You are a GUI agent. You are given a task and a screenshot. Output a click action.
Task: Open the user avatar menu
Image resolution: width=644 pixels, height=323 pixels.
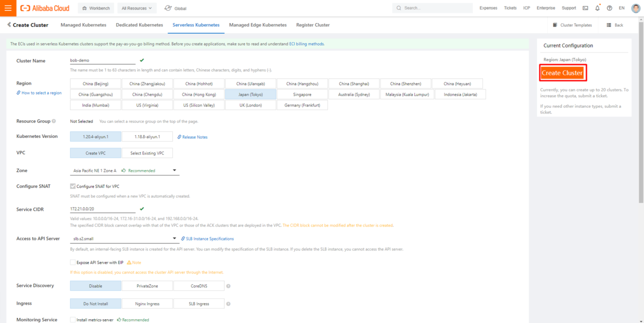635,8
